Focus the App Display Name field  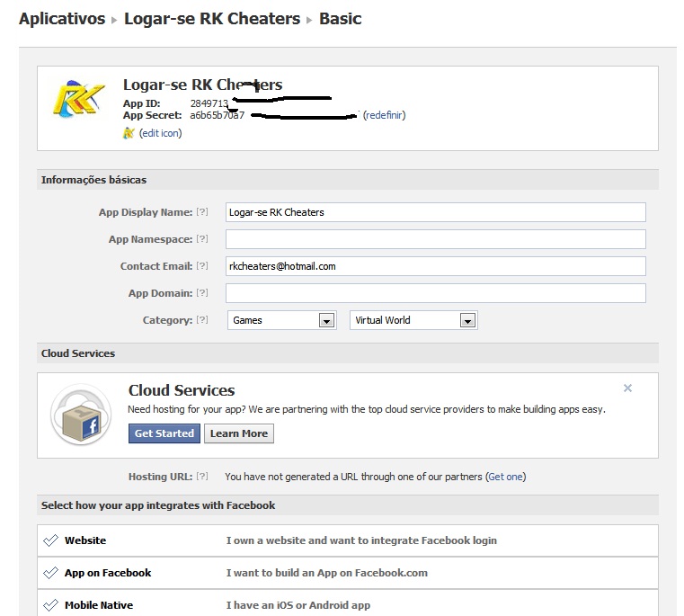click(x=435, y=212)
